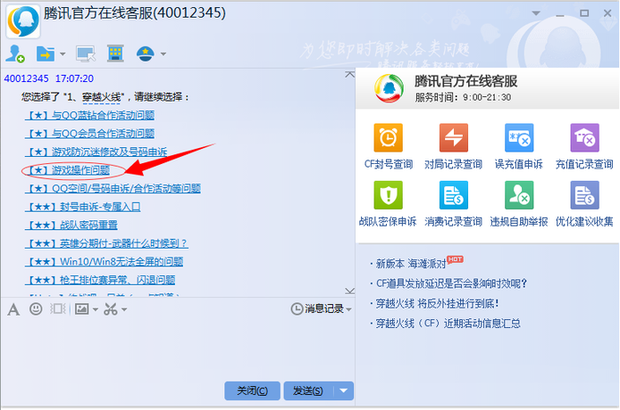Image resolution: width=620 pixels, height=410 pixels.
Task: Click sender number 40012345 in chat
Action: click(26, 79)
